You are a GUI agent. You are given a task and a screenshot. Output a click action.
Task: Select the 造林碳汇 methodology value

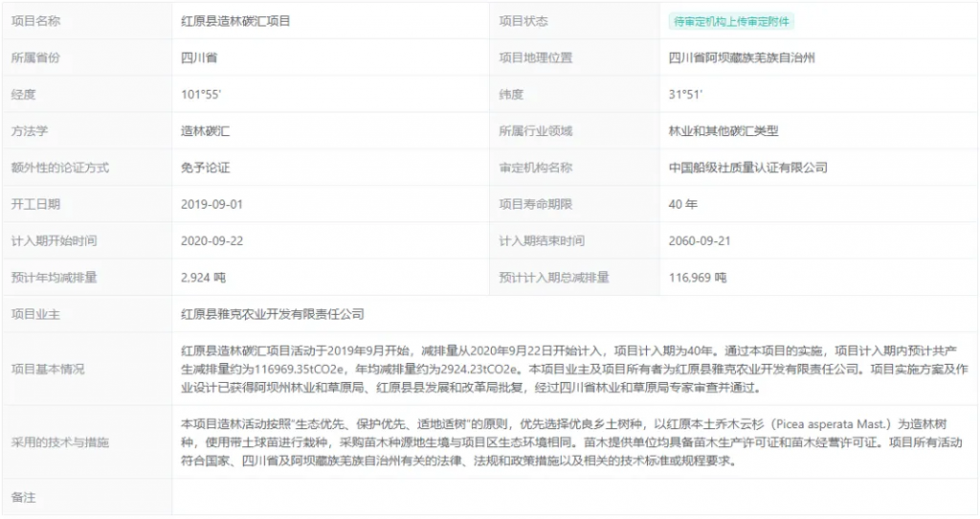205,131
